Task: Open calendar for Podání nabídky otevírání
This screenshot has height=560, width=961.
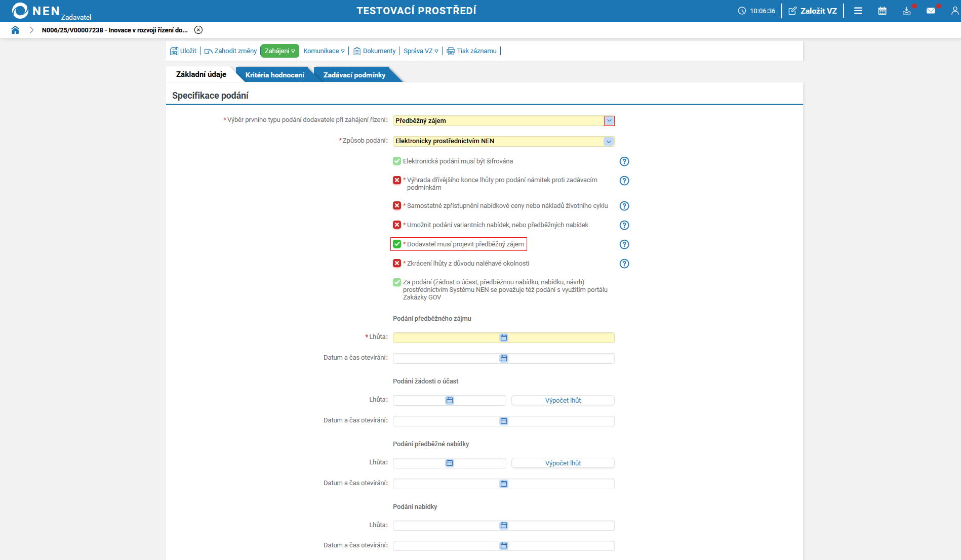Action: (504, 545)
